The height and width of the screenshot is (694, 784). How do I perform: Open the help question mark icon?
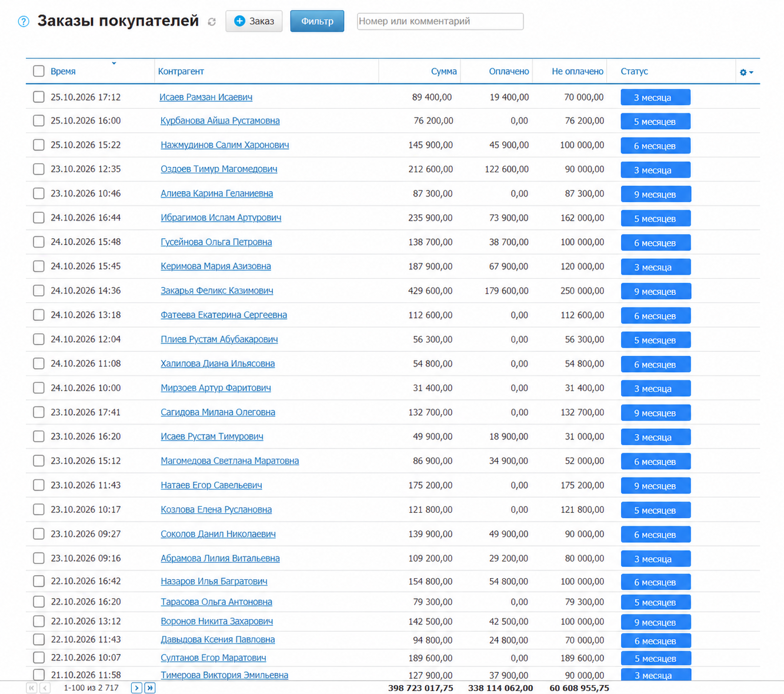click(x=24, y=22)
